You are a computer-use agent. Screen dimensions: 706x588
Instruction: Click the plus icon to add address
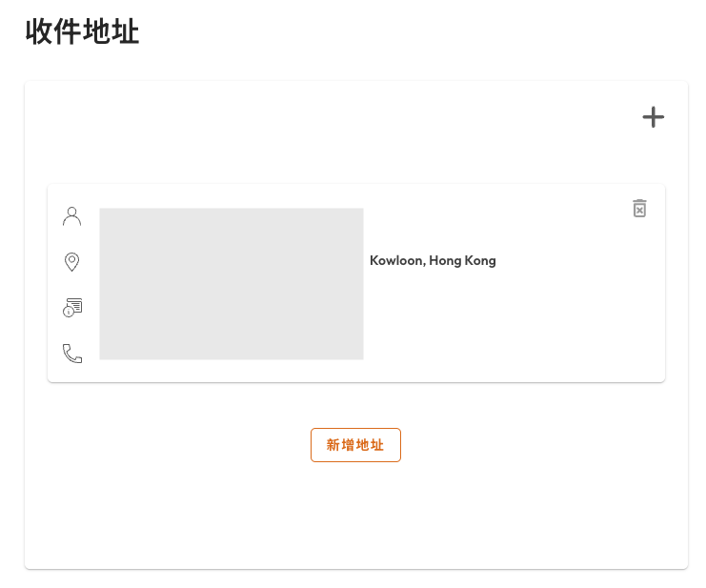(x=653, y=117)
